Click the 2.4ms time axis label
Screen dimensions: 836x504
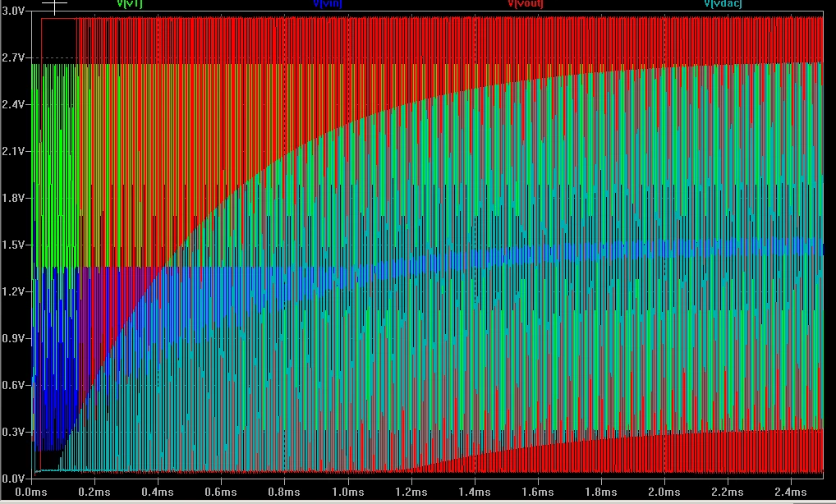791,492
